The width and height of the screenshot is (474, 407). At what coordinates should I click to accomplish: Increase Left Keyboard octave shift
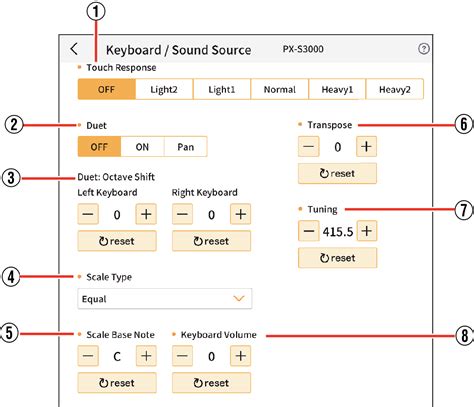point(146,214)
